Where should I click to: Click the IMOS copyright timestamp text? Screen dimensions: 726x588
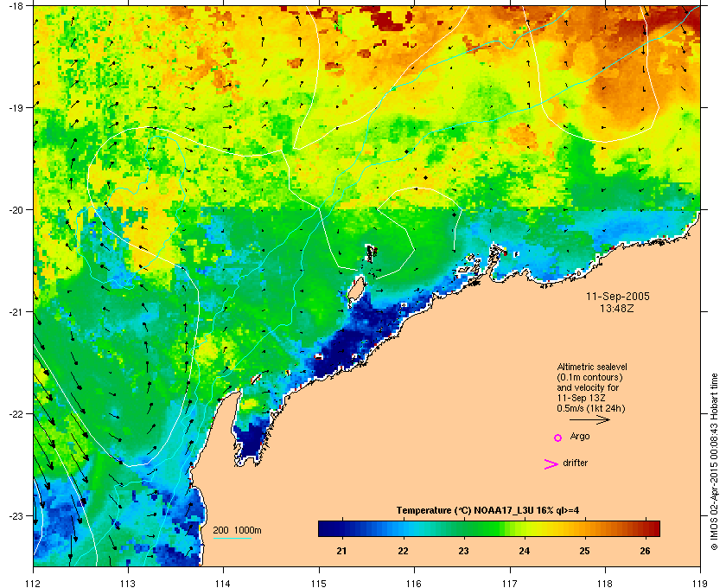click(x=714, y=462)
